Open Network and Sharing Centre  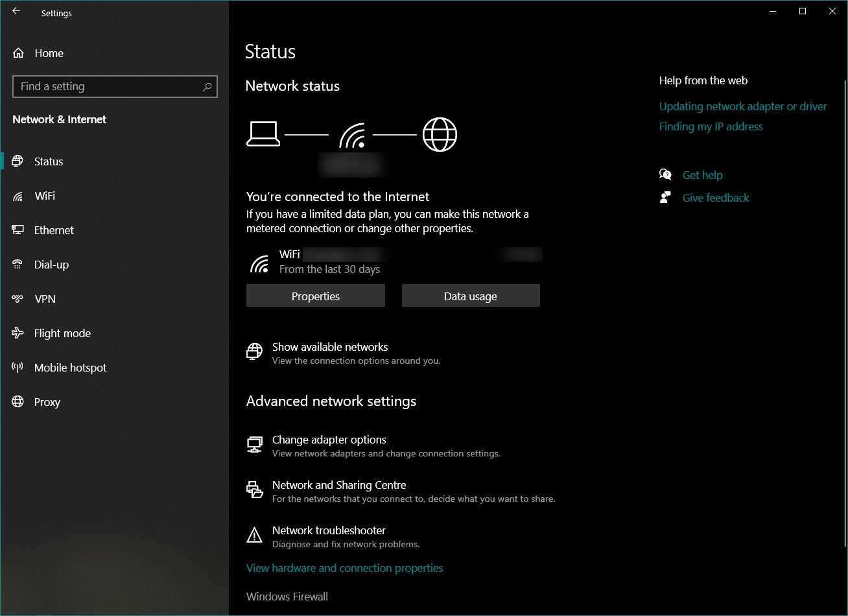tap(339, 485)
